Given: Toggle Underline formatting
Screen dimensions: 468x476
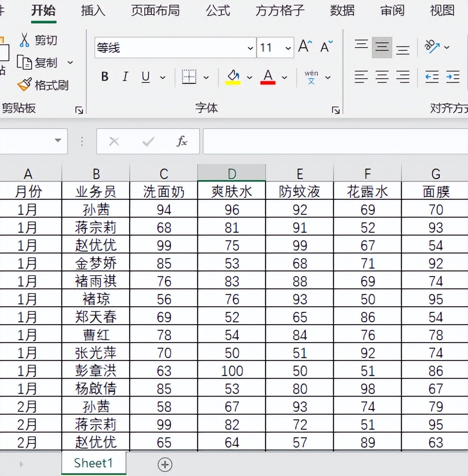Looking at the screenshot, I should click(x=146, y=77).
